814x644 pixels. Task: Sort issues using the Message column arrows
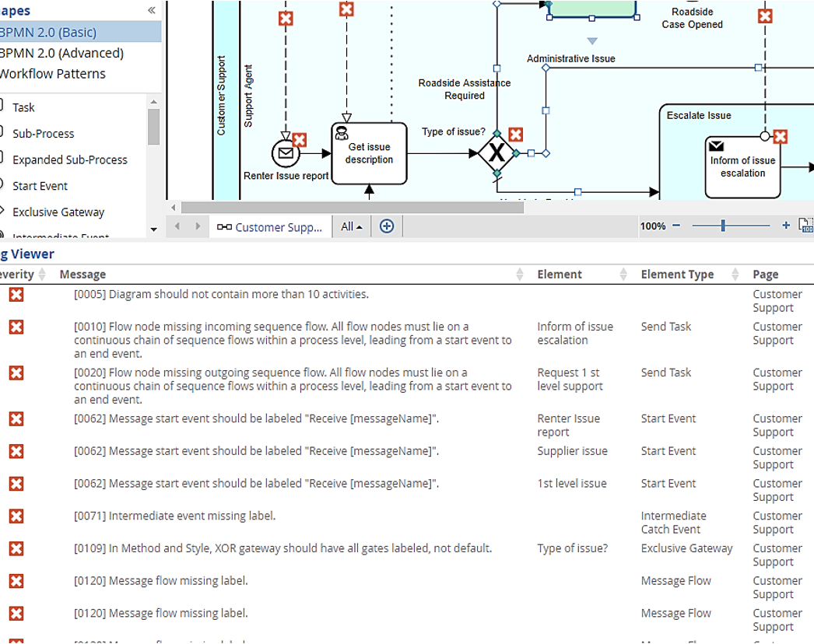pos(520,275)
